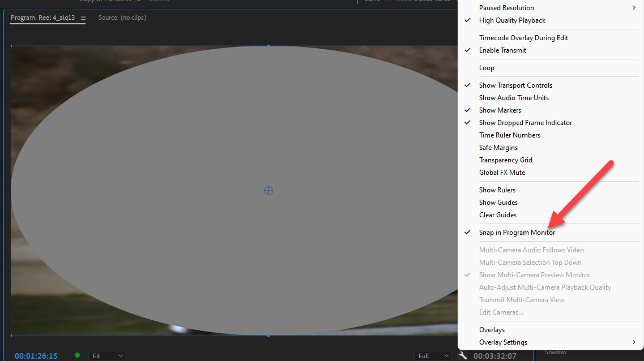Image resolution: width=644 pixels, height=361 pixels.
Task: Click the green dropped frame indicator dot
Action: coord(77,356)
